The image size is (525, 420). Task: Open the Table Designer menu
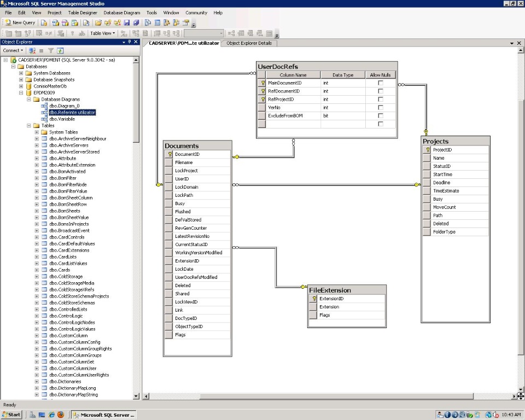(x=83, y=13)
